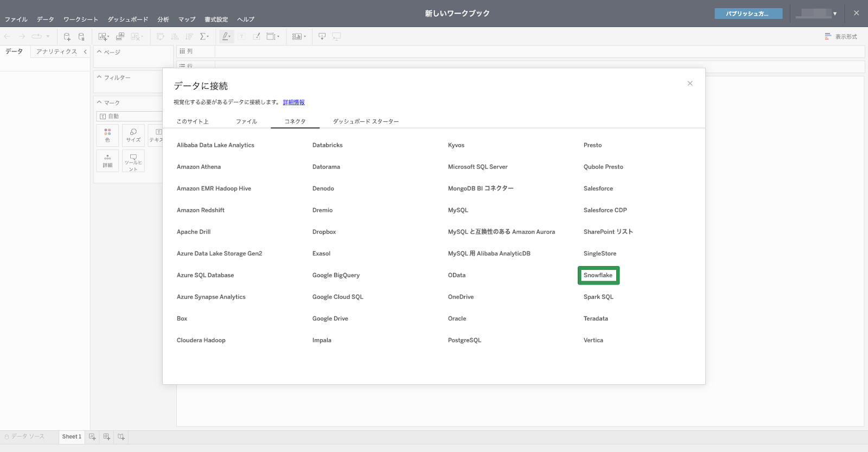This screenshot has height=452, width=868.
Task: Click the redo arrow in toolbar
Action: 22,37
